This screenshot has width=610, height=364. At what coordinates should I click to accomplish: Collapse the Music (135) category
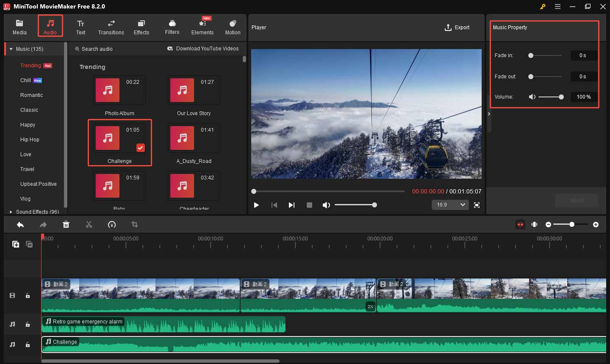(x=11, y=49)
